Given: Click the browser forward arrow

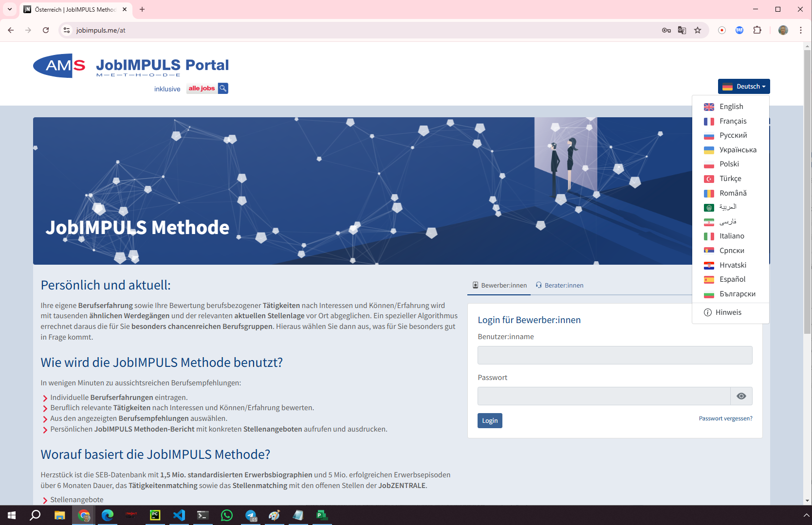Looking at the screenshot, I should pos(28,30).
